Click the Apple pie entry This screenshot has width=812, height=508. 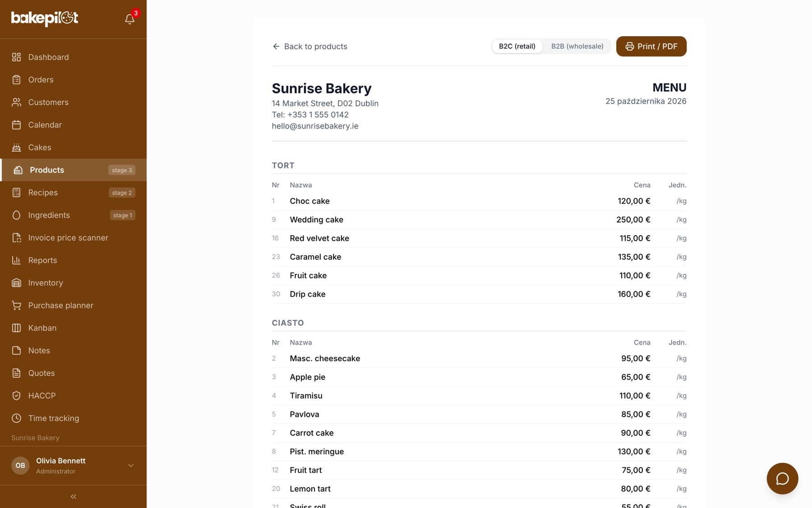(x=479, y=377)
